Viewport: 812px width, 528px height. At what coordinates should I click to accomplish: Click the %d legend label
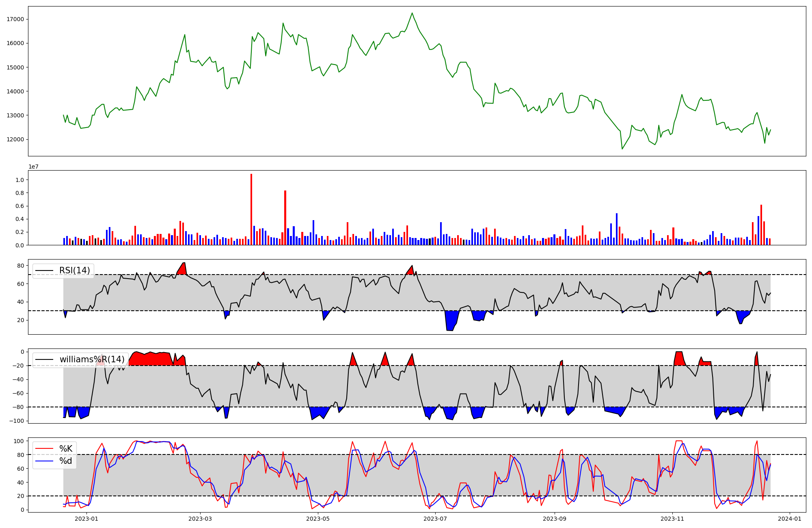pos(66,461)
